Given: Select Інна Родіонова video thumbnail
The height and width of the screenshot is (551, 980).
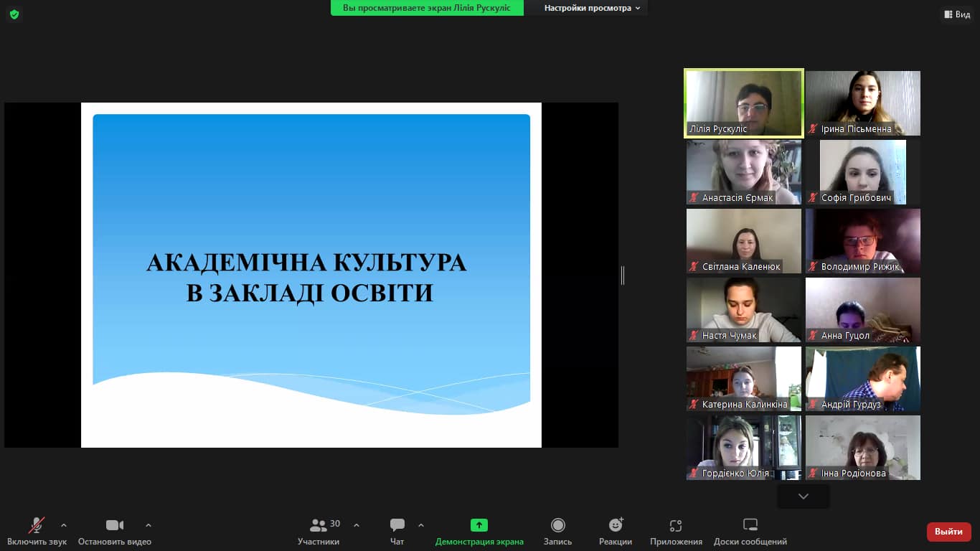Looking at the screenshot, I should click(x=863, y=448).
